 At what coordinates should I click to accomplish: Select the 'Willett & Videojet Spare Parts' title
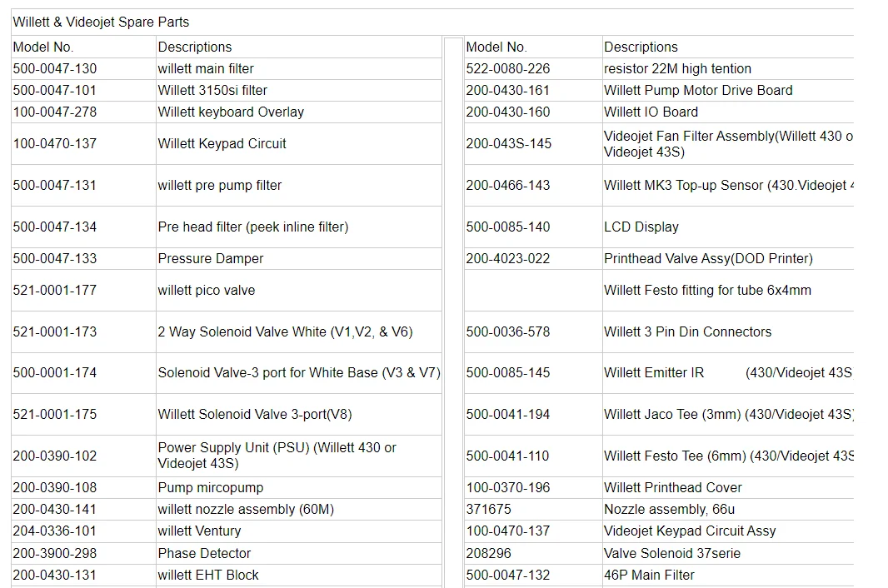pos(101,22)
